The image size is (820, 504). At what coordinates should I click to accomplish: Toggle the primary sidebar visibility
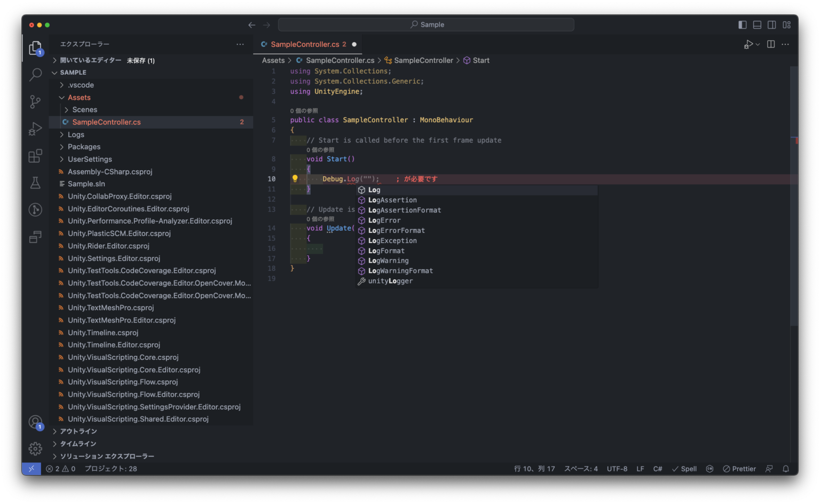(x=742, y=25)
